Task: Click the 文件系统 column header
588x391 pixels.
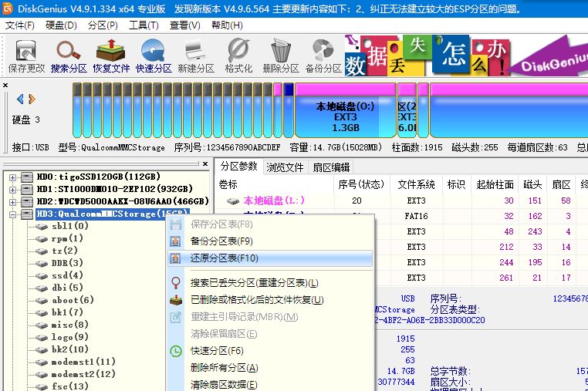Action: (416, 184)
